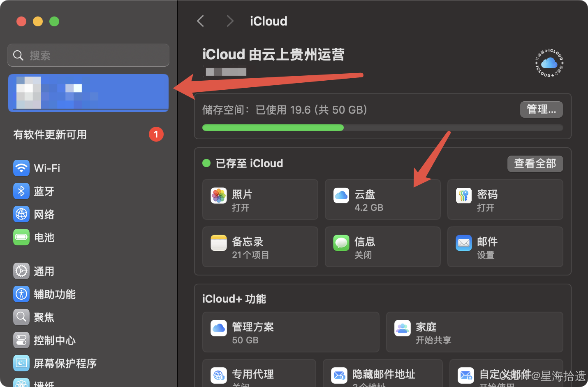Screen dimensions: 588x387
Task: Open the 管理方案 50 GB card
Action: click(x=291, y=332)
